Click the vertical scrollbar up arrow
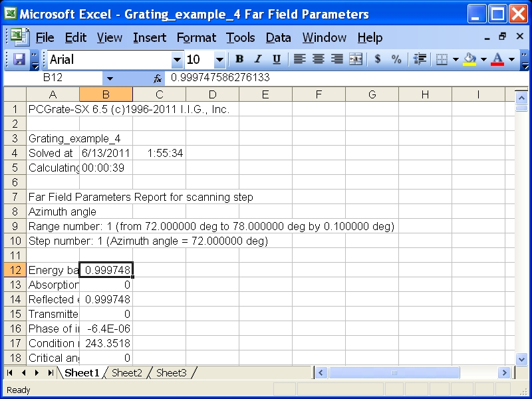 (x=521, y=98)
